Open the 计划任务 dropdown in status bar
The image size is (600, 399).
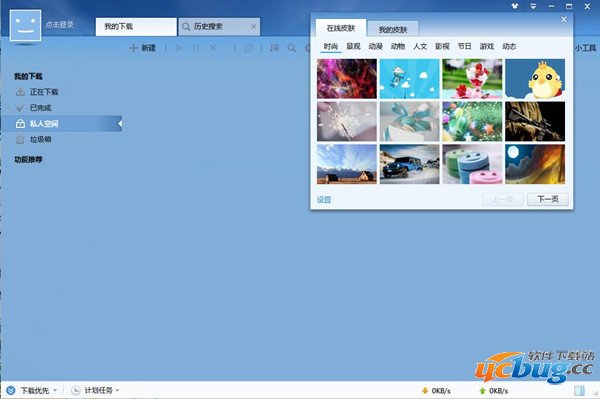(102, 390)
